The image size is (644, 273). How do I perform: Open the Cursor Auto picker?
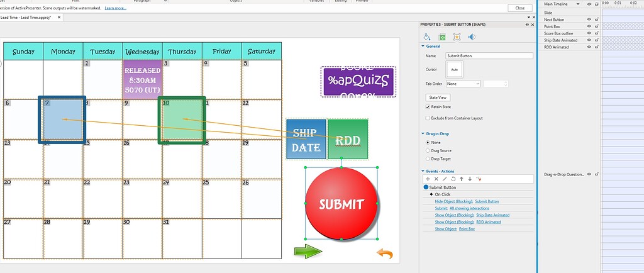click(454, 69)
